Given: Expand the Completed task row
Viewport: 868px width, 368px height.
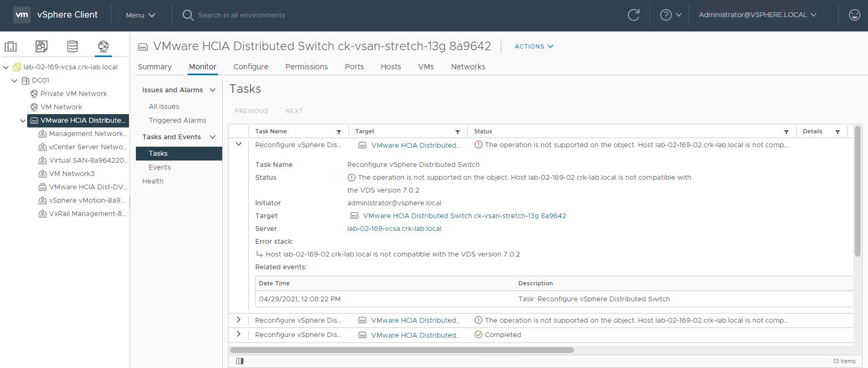Looking at the screenshot, I should point(239,334).
